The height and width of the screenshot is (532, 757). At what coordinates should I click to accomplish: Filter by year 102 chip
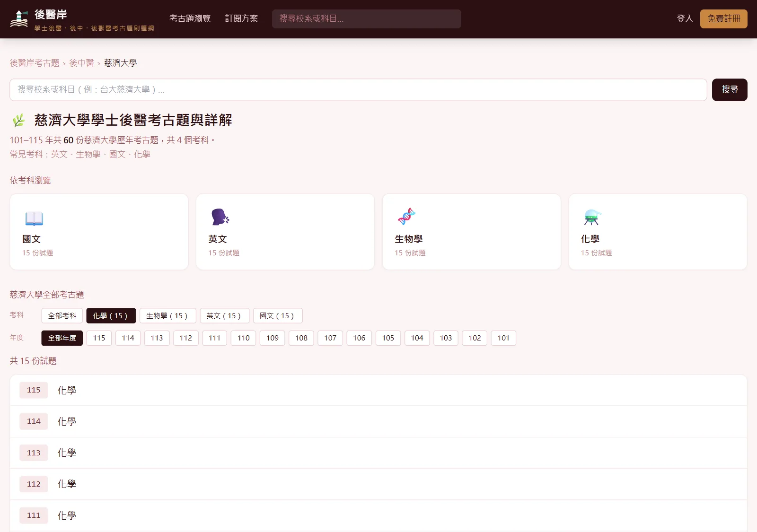(475, 338)
